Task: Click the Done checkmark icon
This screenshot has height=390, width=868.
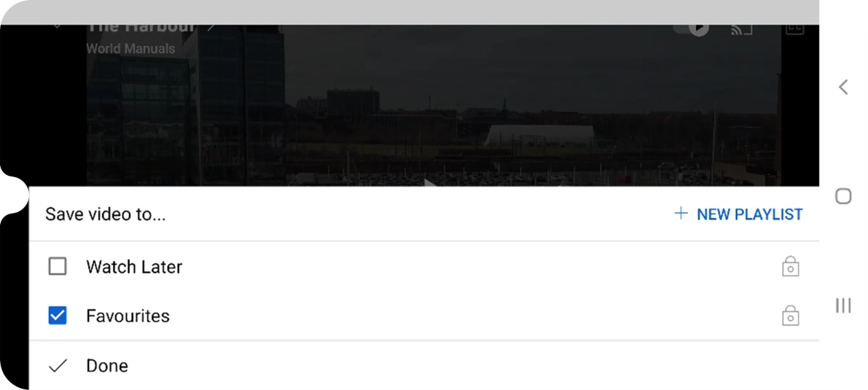Action: pyautogui.click(x=58, y=366)
